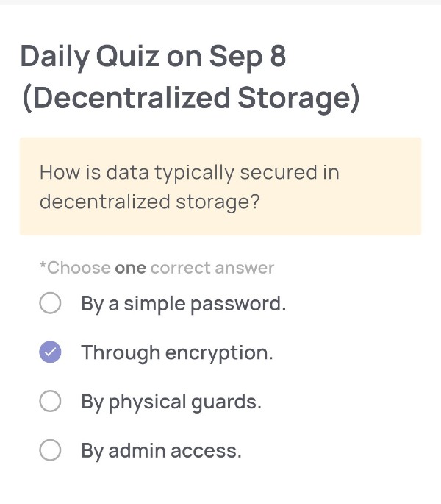Deselect the checked 'Through encryption.' radio button
The image size is (441, 504).
[50, 352]
